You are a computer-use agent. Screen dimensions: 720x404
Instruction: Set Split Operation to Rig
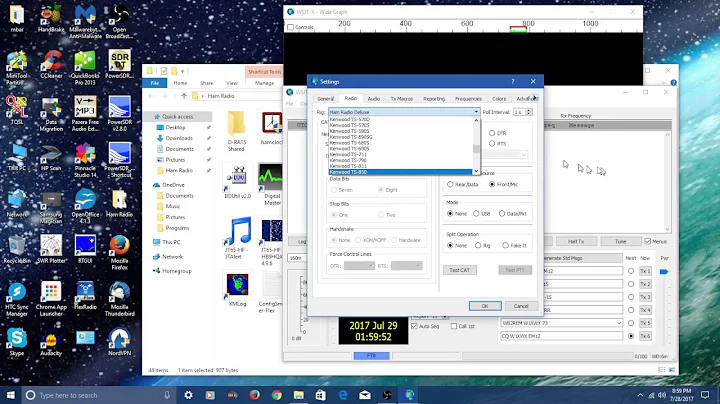point(478,246)
